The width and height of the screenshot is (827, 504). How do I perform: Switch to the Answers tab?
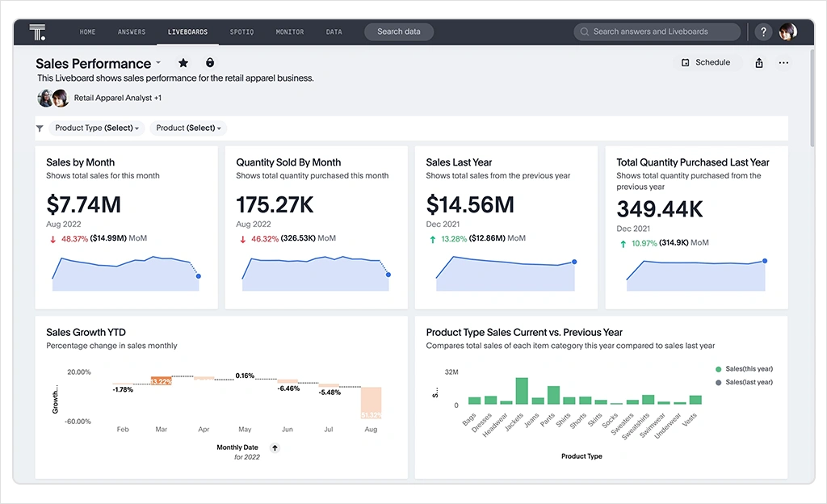click(x=132, y=32)
